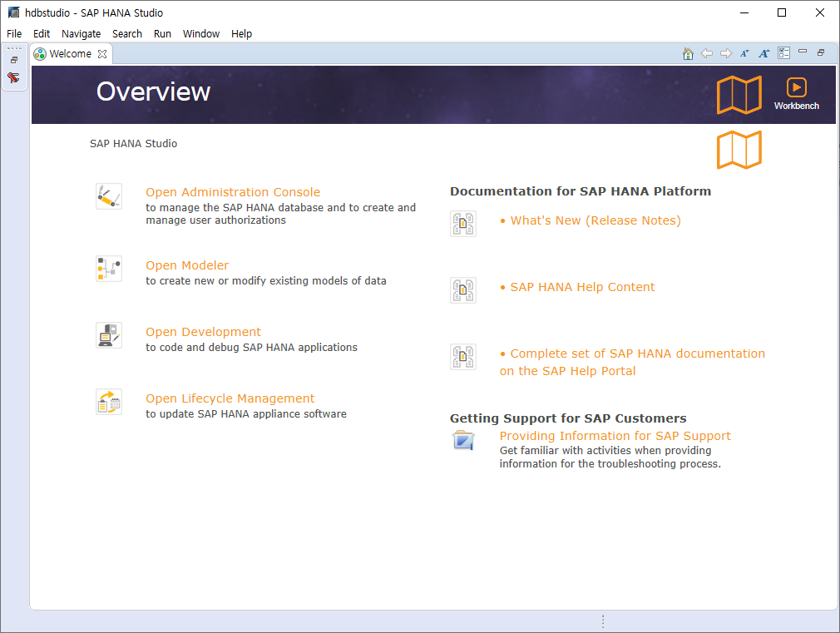Image resolution: width=840 pixels, height=633 pixels.
Task: Click Open Lifecycle Management link
Action: [x=230, y=398]
